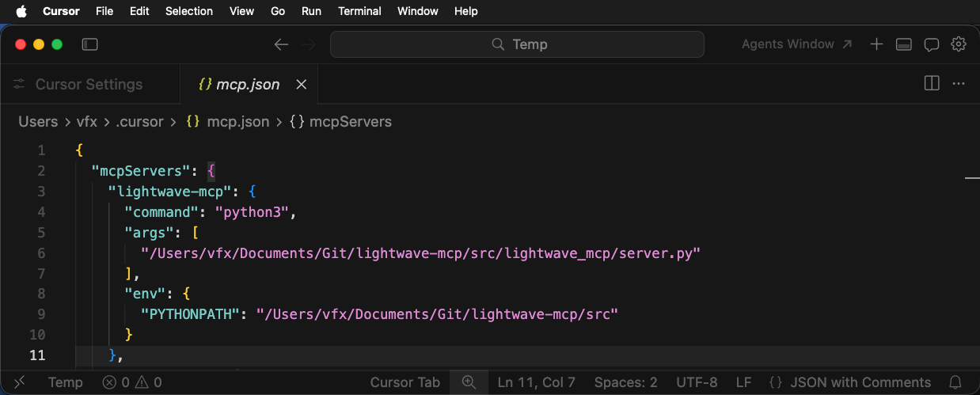Click the Ln 11, Col 7 indicator
Image resolution: width=980 pixels, height=395 pixels.
[x=537, y=382]
